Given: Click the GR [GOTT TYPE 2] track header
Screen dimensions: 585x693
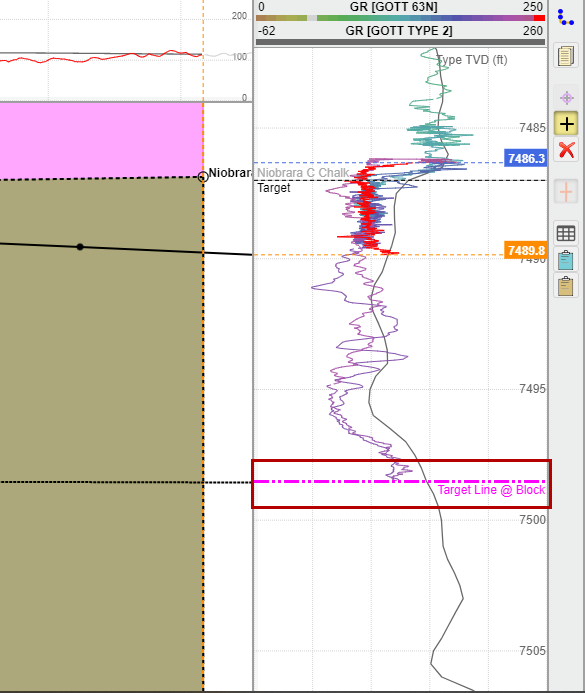Looking at the screenshot, I should pyautogui.click(x=400, y=30).
